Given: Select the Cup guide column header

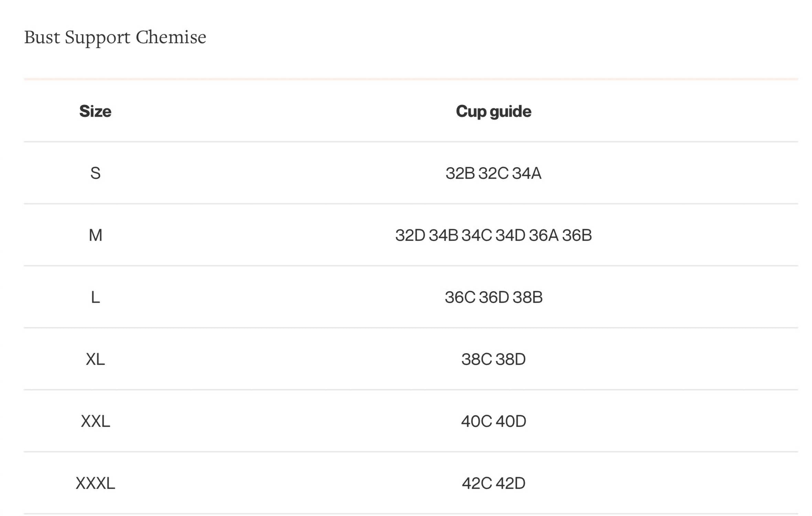Looking at the screenshot, I should coord(493,112).
